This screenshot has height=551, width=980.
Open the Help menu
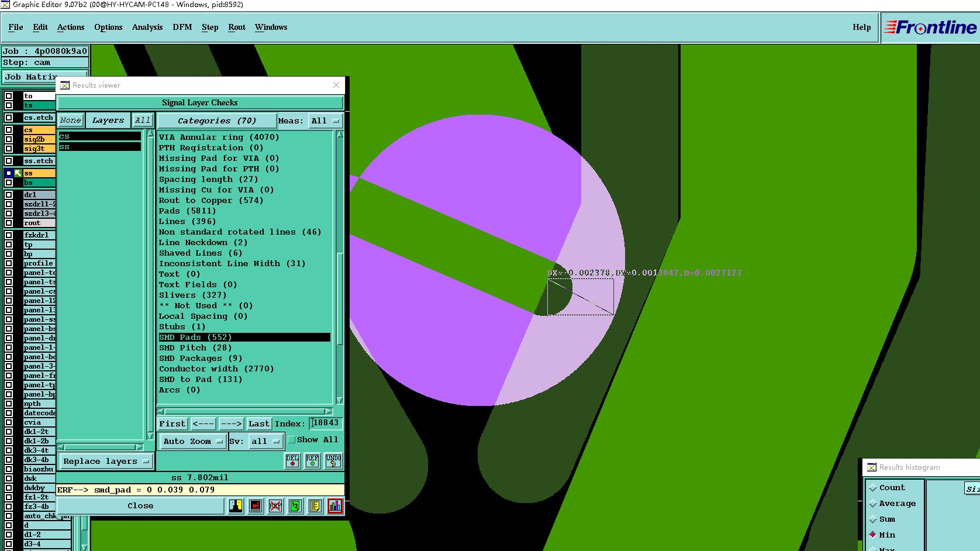[861, 27]
